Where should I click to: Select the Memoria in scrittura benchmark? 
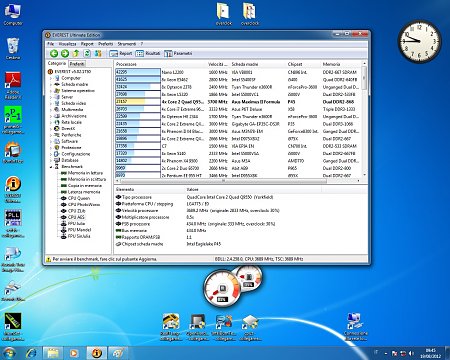83,179
